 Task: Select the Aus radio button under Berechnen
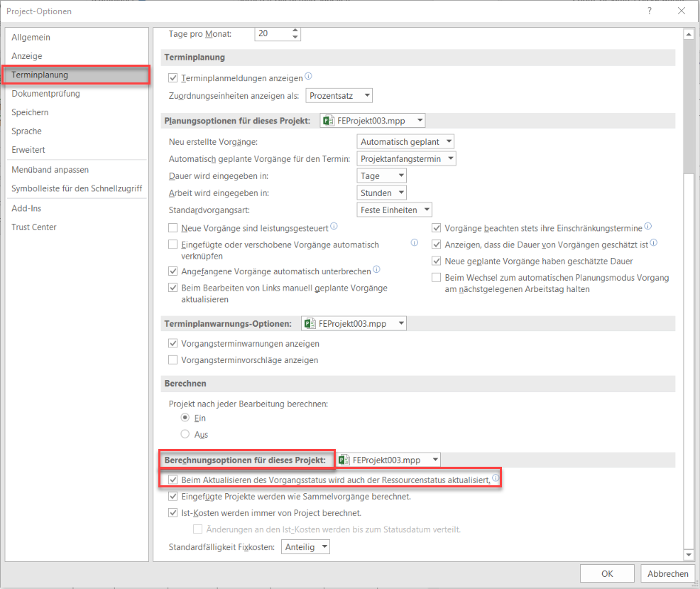click(x=185, y=434)
